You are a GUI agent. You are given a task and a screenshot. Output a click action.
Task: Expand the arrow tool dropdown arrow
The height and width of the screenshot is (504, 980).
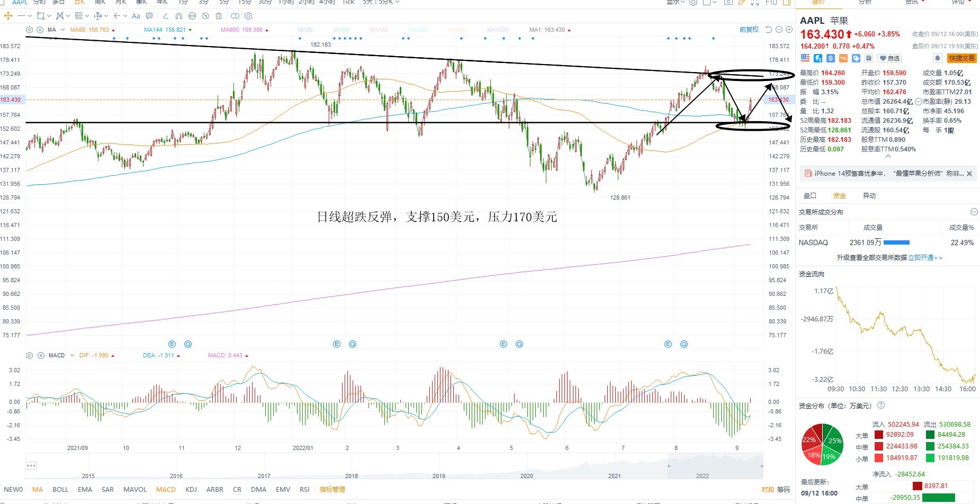125,16
